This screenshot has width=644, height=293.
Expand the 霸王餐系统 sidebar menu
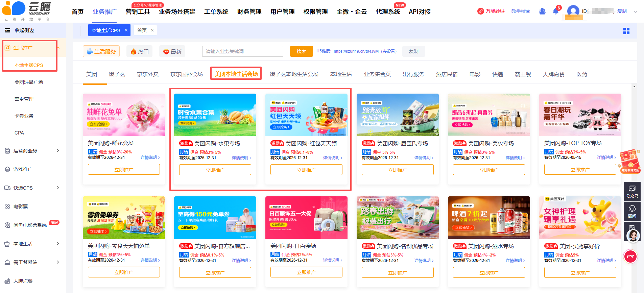[58, 262]
